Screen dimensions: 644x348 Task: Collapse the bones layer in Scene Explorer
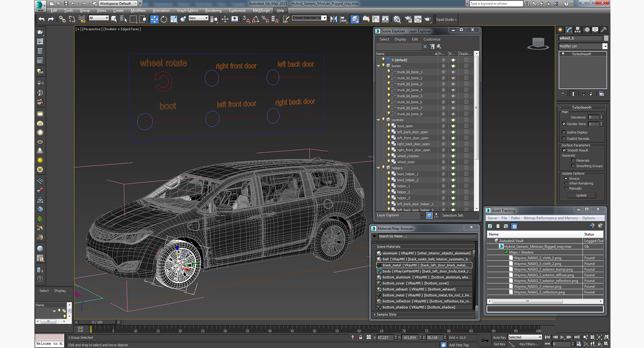[x=379, y=66]
